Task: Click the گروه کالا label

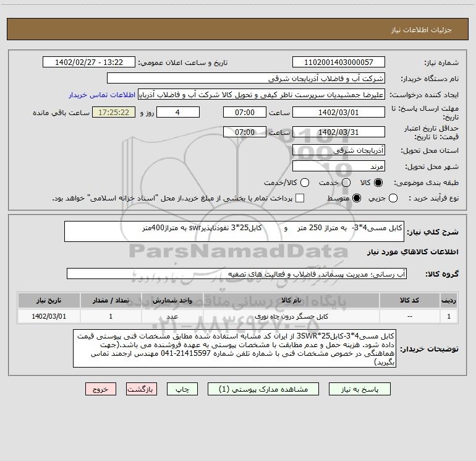Action: click(442, 274)
